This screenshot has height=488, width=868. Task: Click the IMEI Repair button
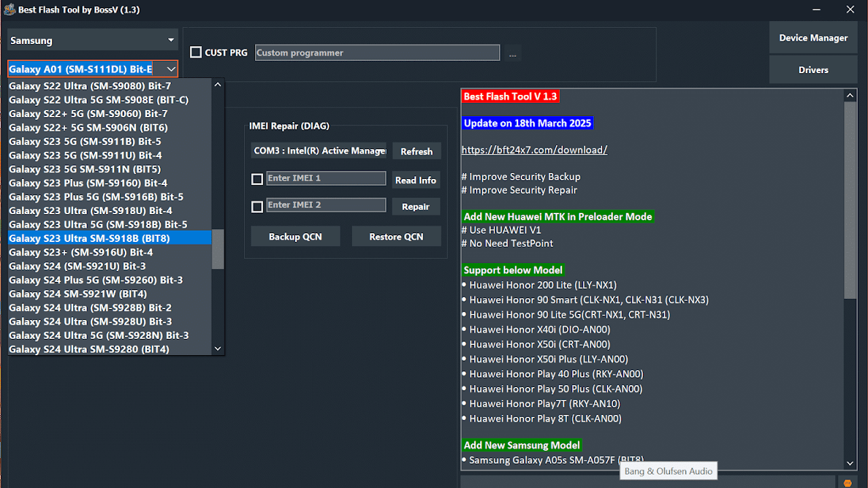coord(416,207)
